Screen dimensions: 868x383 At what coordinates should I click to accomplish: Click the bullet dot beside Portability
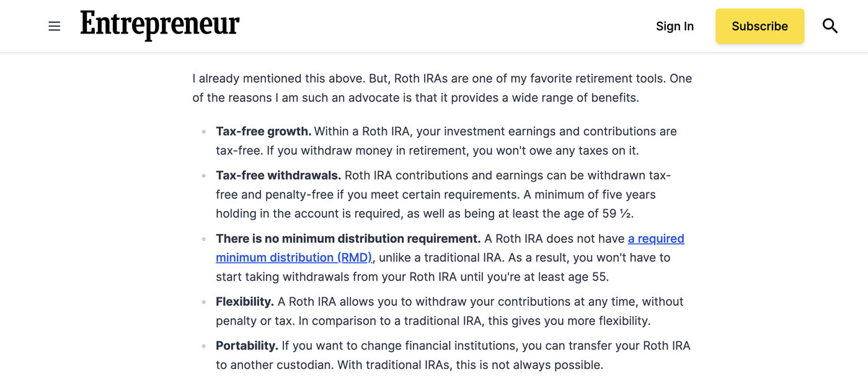point(204,346)
